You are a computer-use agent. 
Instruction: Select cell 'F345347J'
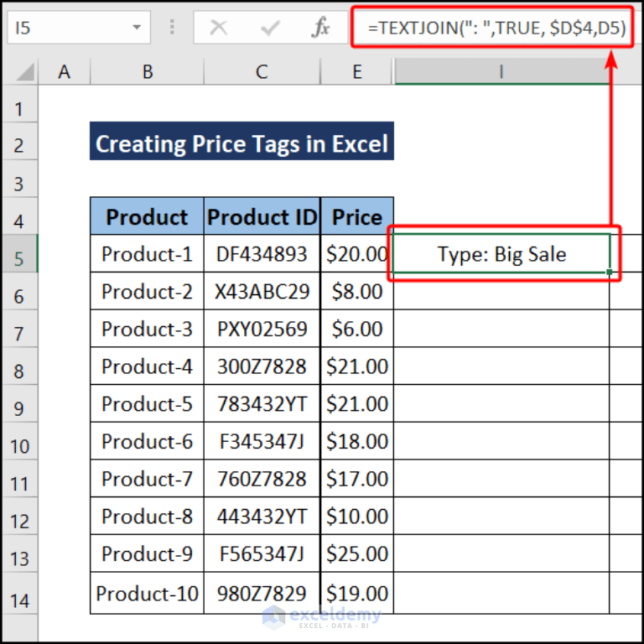click(262, 441)
